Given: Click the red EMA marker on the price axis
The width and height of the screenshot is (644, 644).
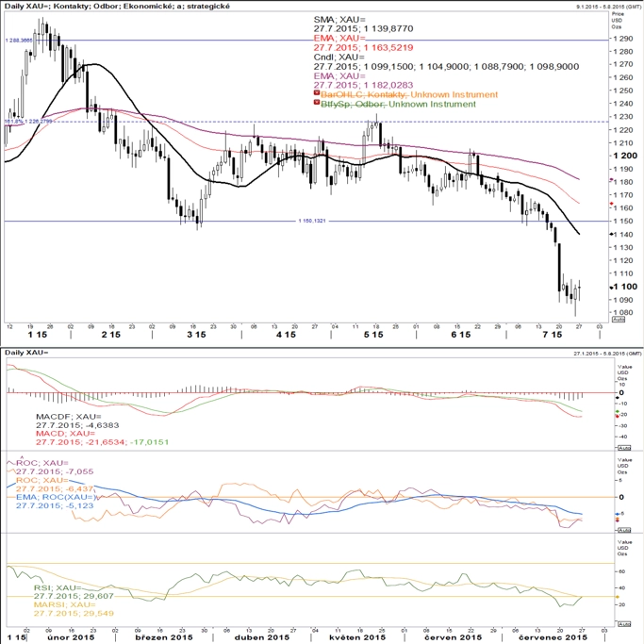Looking at the screenshot, I should [612, 204].
